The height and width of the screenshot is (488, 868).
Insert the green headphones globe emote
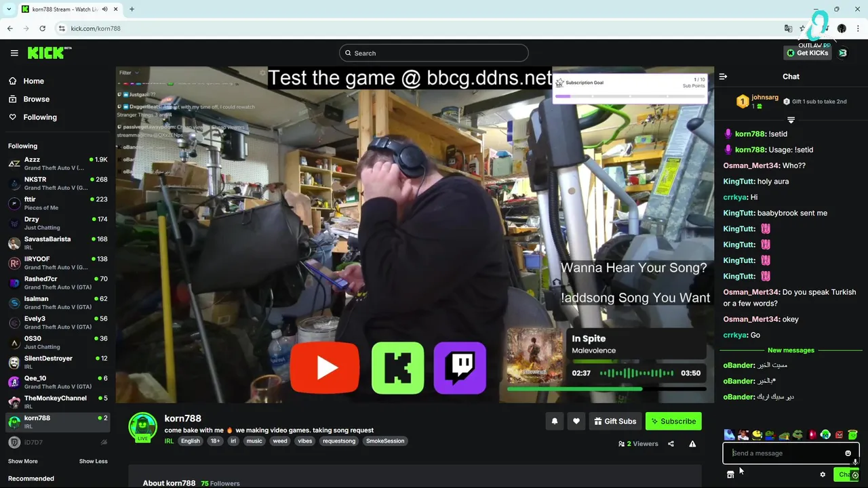pos(825,434)
